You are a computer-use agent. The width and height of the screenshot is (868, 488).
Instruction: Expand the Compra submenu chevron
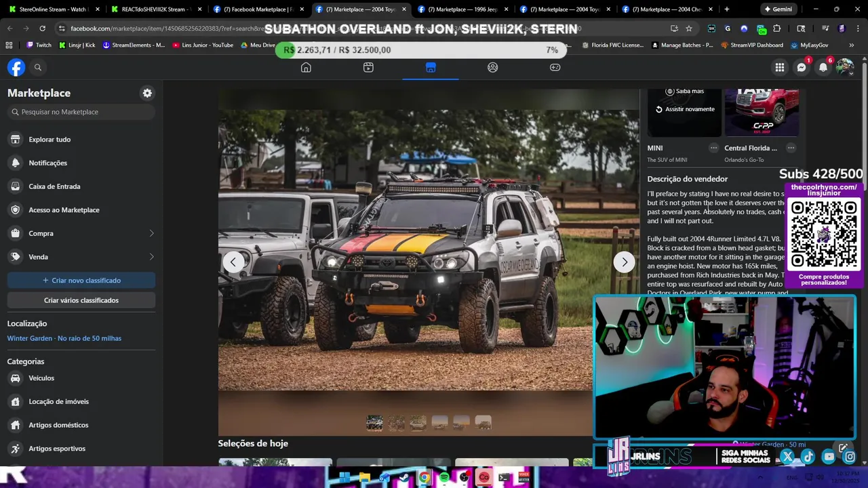pyautogui.click(x=151, y=233)
